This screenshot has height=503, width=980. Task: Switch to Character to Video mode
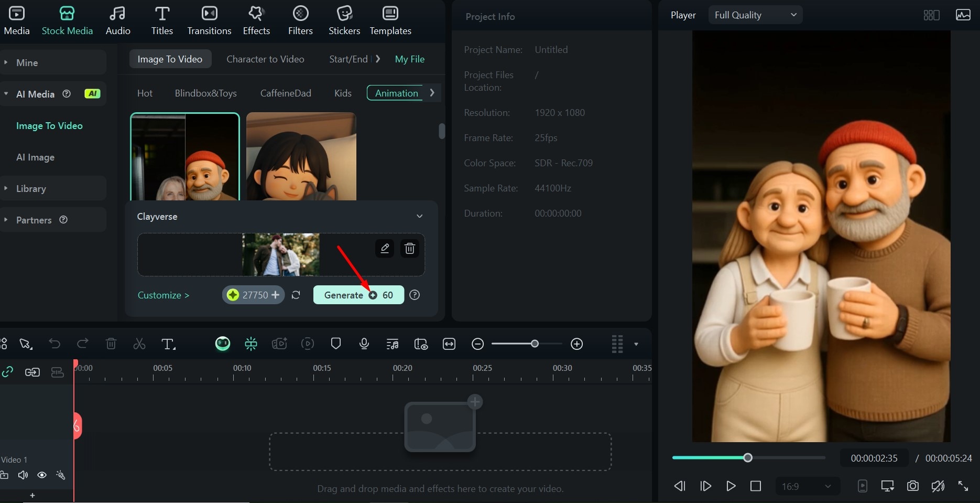265,59
